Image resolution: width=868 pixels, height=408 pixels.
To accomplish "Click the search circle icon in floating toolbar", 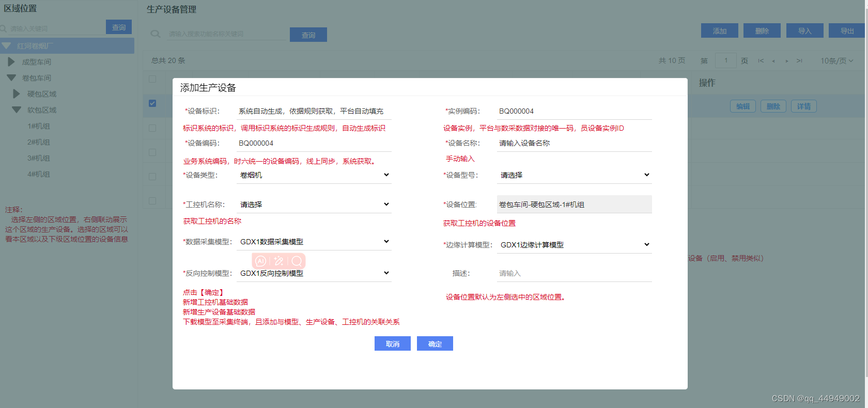I will point(297,261).
